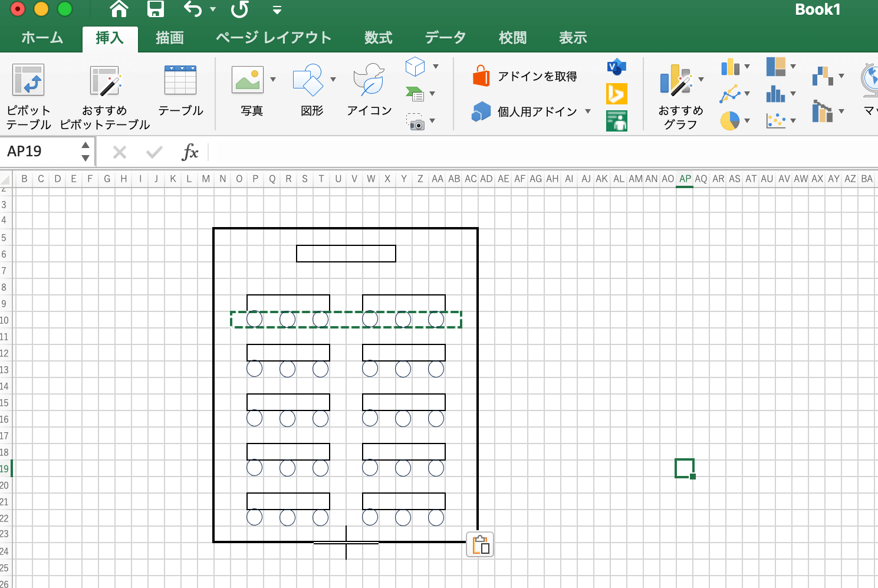The height and width of the screenshot is (588, 878).
Task: Insert a テーブル from the ribbon
Action: coord(180,90)
